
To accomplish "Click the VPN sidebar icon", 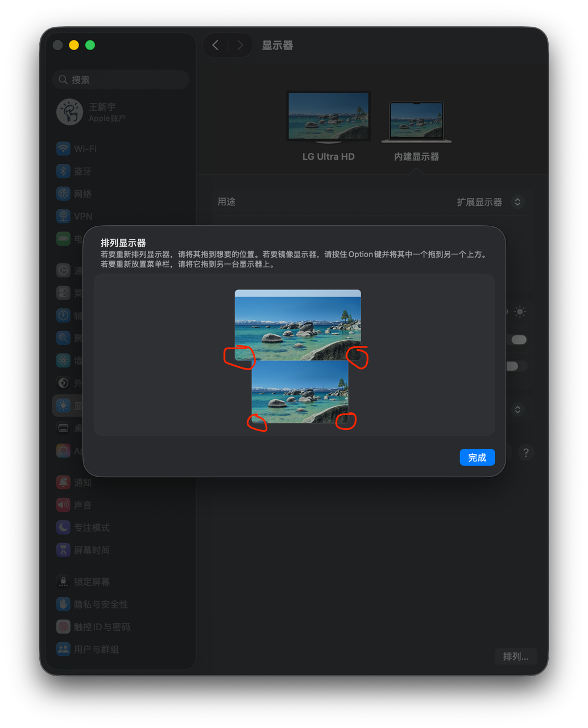I will [63, 216].
